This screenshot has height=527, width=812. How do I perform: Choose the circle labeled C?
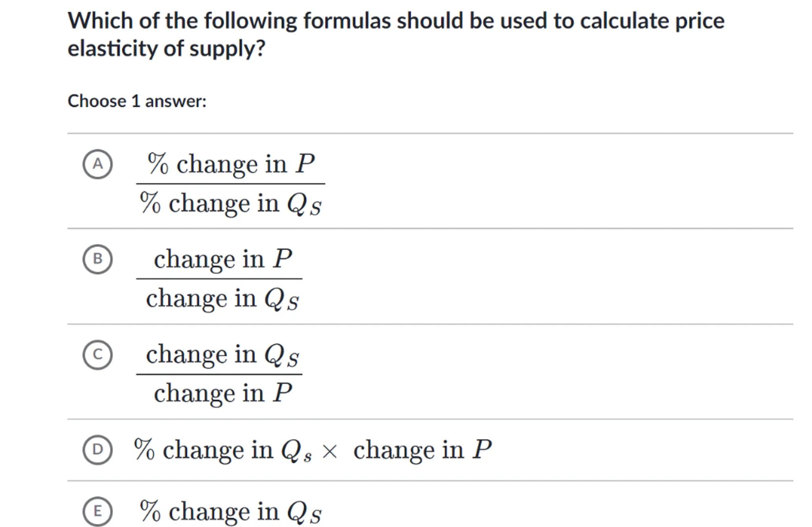[x=98, y=355]
